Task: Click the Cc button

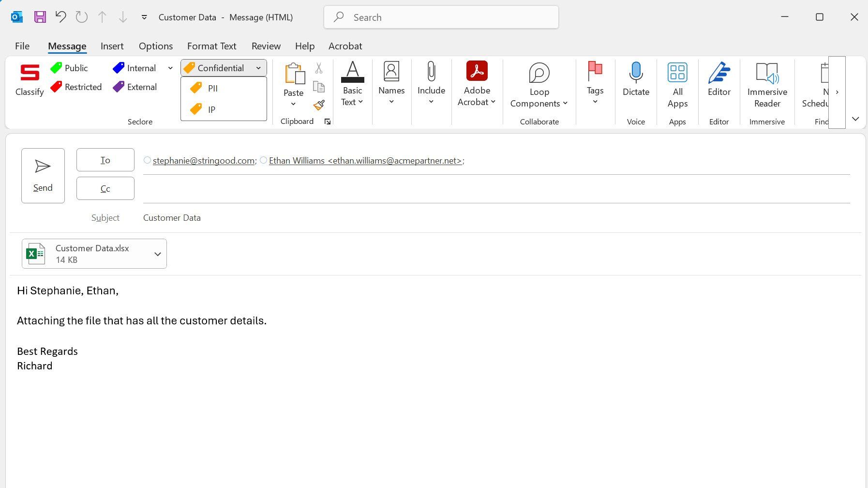Action: (x=105, y=188)
